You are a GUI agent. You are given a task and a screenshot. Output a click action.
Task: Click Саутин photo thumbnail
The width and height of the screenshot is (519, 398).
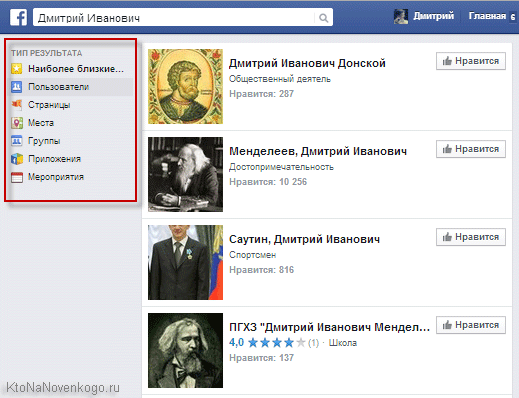[x=185, y=262]
